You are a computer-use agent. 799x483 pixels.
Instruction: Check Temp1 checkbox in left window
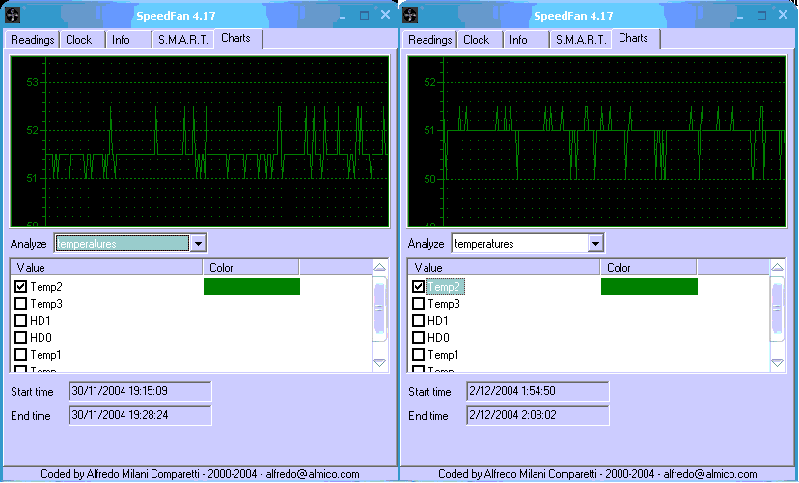(x=20, y=354)
